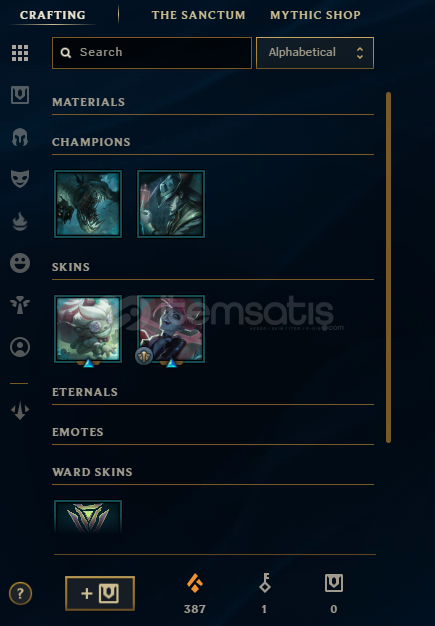Viewport: 435px width, 626px height.
Task: Open the Alphabetical sort dropdown
Action: coord(315,53)
